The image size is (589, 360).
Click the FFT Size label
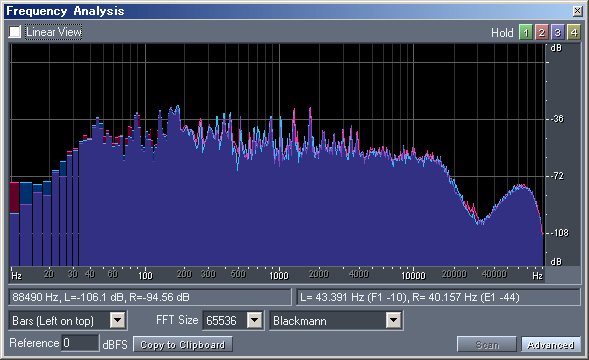point(177,320)
